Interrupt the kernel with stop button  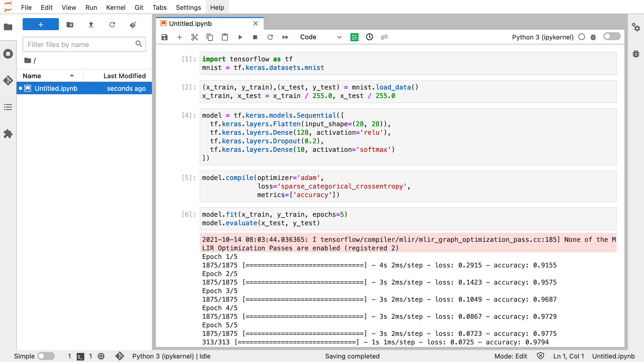[255, 37]
